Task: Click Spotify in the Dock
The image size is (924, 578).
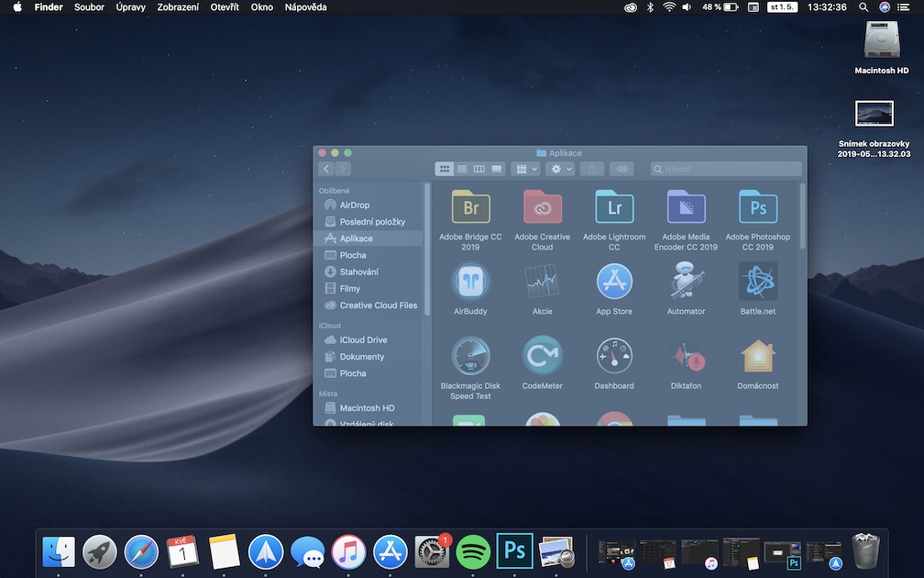Action: point(473,552)
